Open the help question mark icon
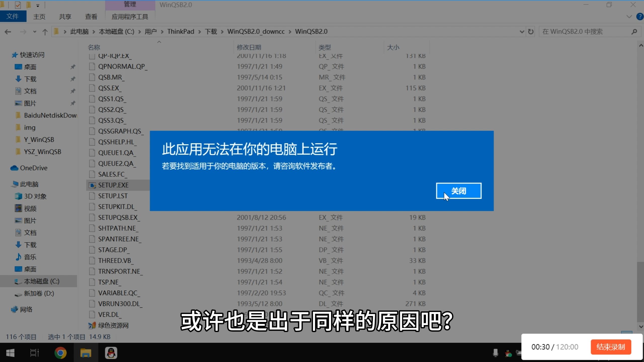The height and width of the screenshot is (362, 644). (x=640, y=17)
